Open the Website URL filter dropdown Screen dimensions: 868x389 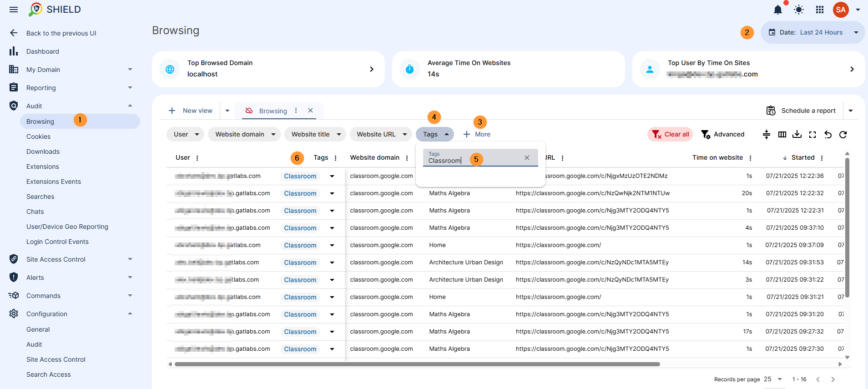pos(381,134)
